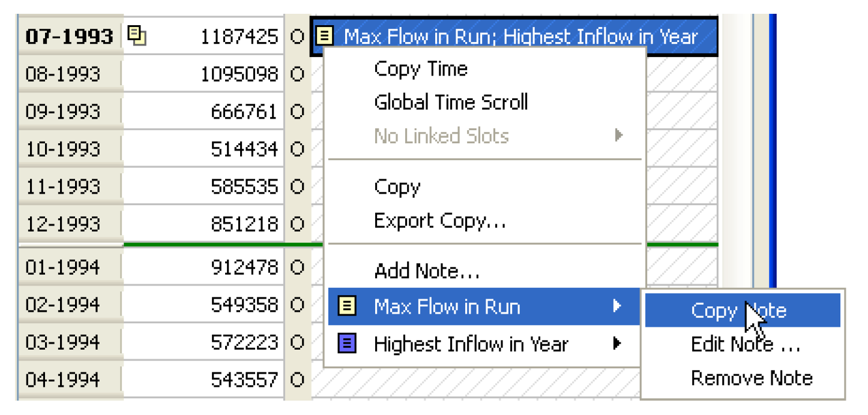Click Copy Note in the submenu
The height and width of the screenshot is (415, 868).
(738, 311)
